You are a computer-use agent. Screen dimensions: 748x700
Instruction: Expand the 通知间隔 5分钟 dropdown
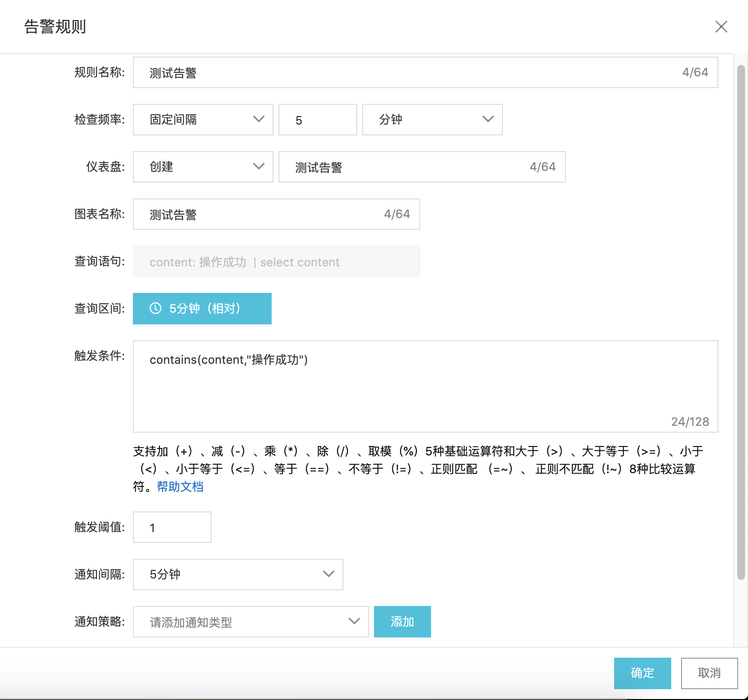click(238, 574)
